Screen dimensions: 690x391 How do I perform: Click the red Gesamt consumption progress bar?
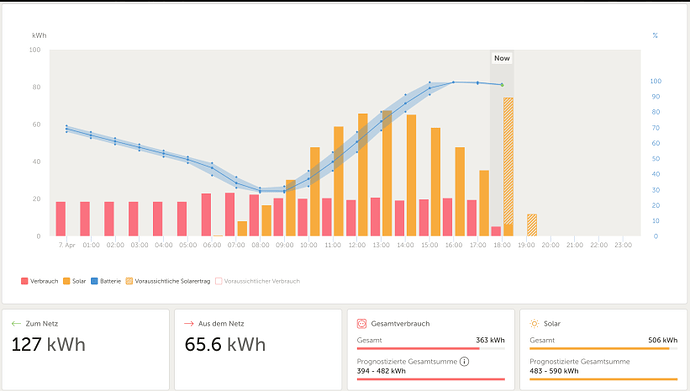[431, 348]
